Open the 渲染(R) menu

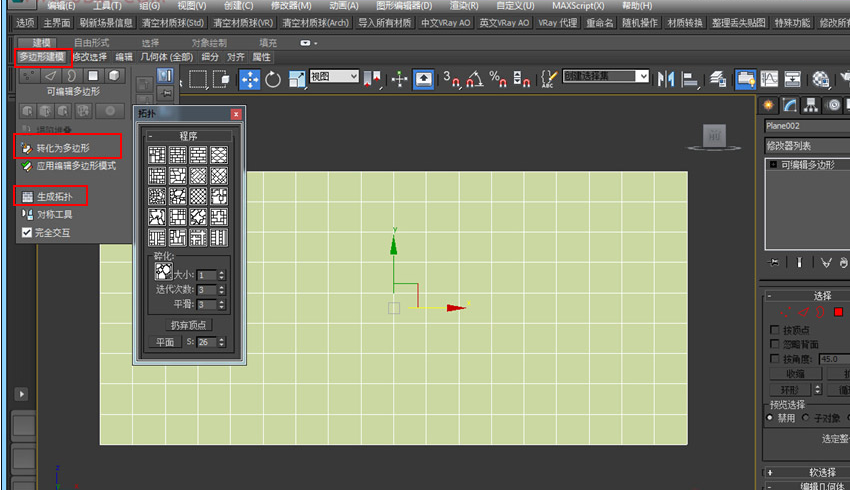(464, 5)
